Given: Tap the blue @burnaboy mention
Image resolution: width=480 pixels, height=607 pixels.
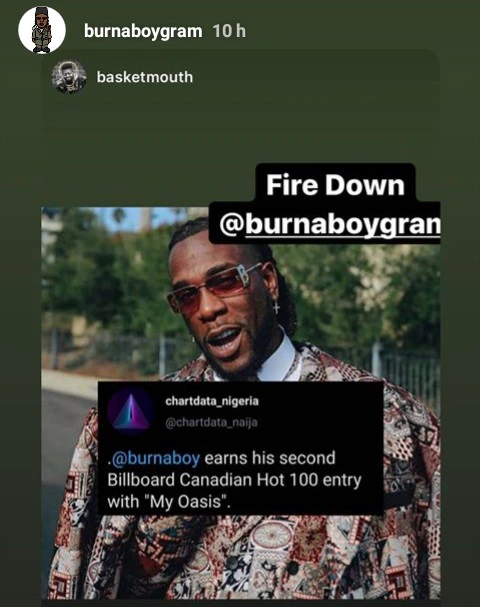Looking at the screenshot, I should 156,458.
